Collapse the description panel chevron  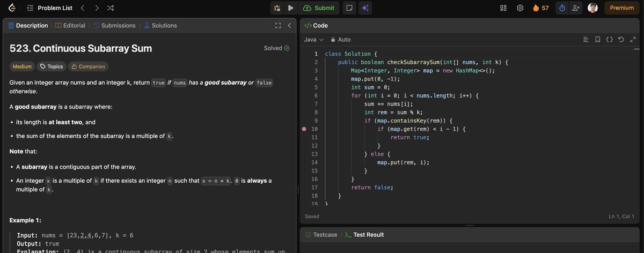(x=289, y=25)
